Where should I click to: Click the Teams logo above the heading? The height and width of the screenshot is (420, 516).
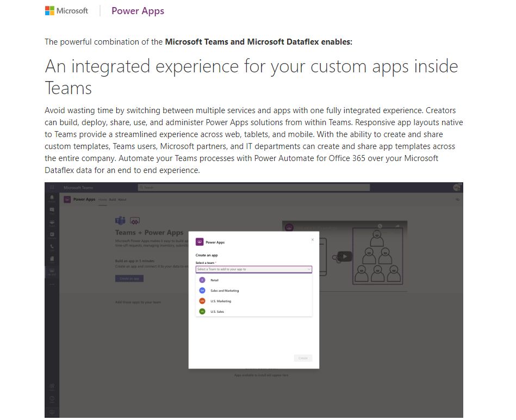click(120, 220)
